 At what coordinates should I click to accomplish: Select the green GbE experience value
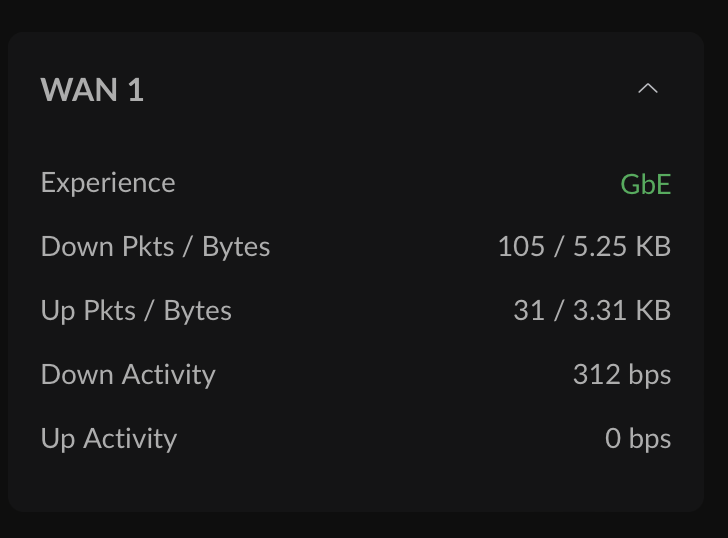[646, 184]
